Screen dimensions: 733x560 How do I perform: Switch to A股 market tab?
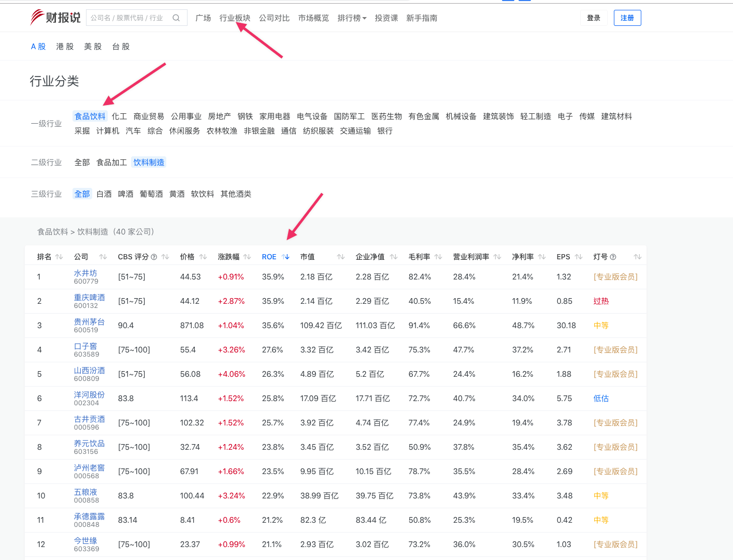click(x=38, y=47)
